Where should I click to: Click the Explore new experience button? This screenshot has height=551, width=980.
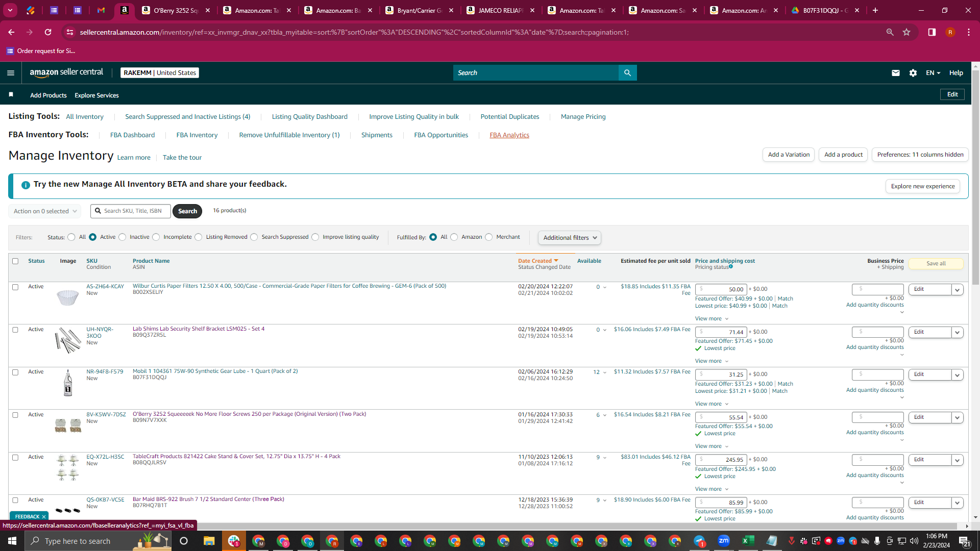pos(923,186)
